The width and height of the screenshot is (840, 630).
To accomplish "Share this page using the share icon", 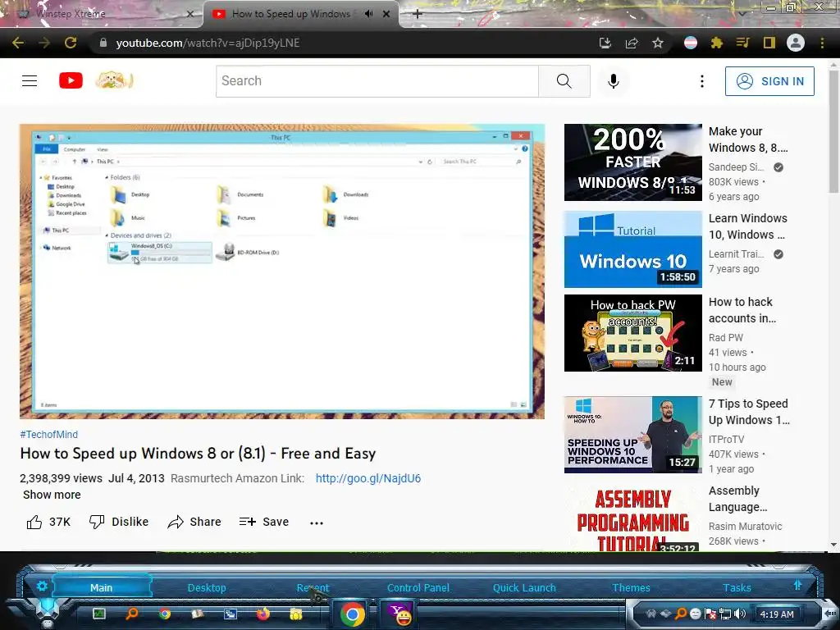I will coord(632,43).
